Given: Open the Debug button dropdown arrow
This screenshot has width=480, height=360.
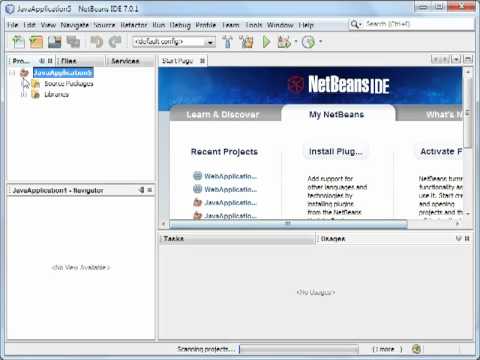Looking at the screenshot, I should tap(296, 42).
